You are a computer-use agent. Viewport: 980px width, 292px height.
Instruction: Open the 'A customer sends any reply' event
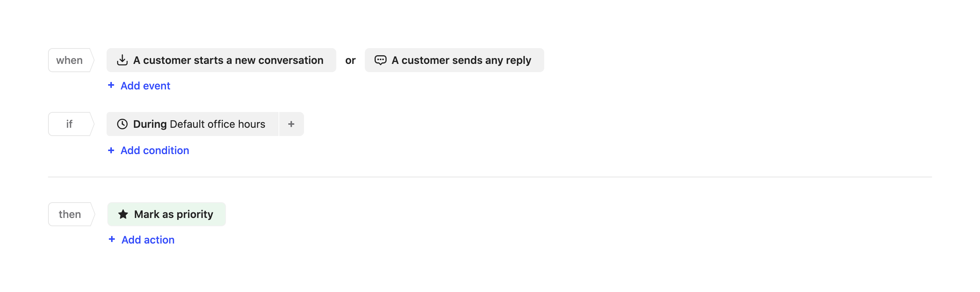tap(461, 60)
